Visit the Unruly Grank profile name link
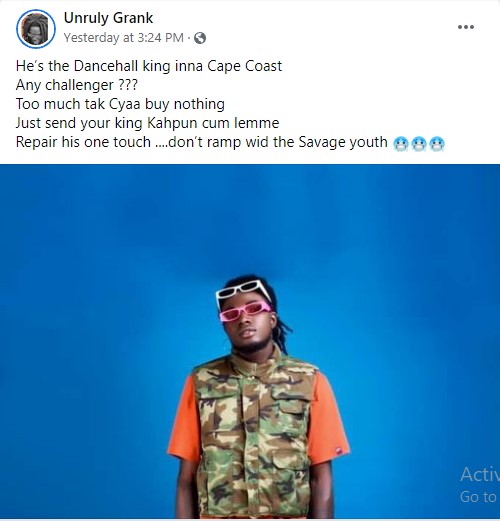The width and height of the screenshot is (500, 521). (x=108, y=18)
